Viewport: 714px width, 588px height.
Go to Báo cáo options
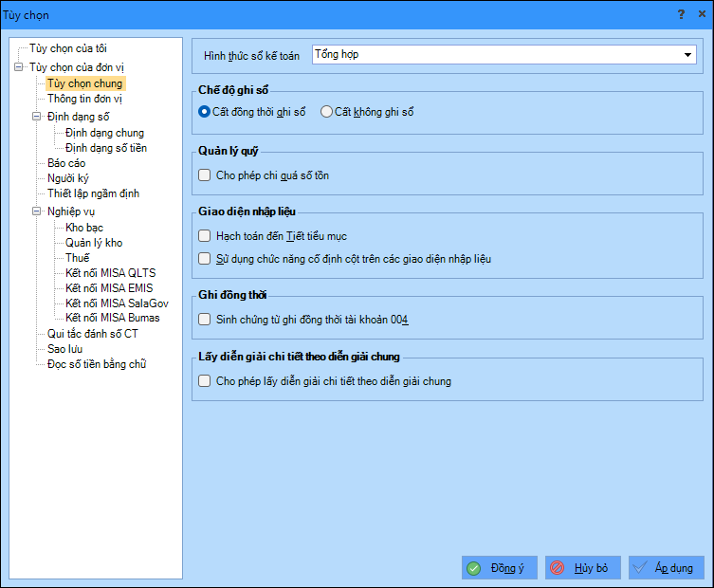[66, 163]
